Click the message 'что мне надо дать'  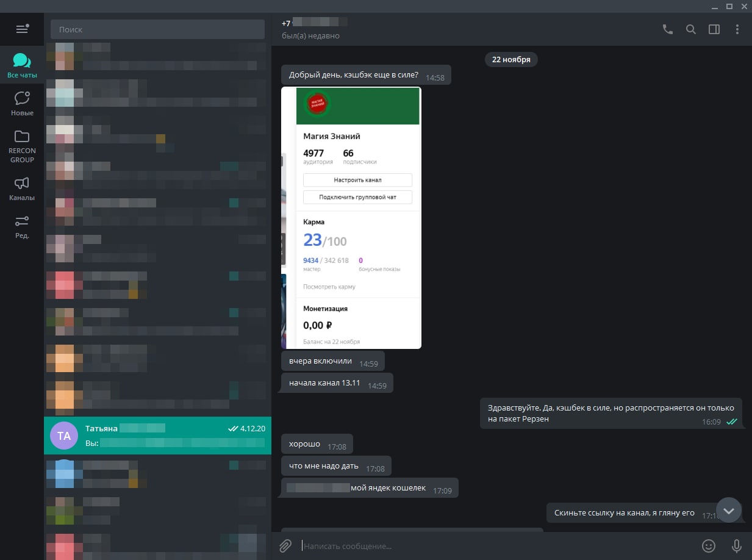point(336,467)
